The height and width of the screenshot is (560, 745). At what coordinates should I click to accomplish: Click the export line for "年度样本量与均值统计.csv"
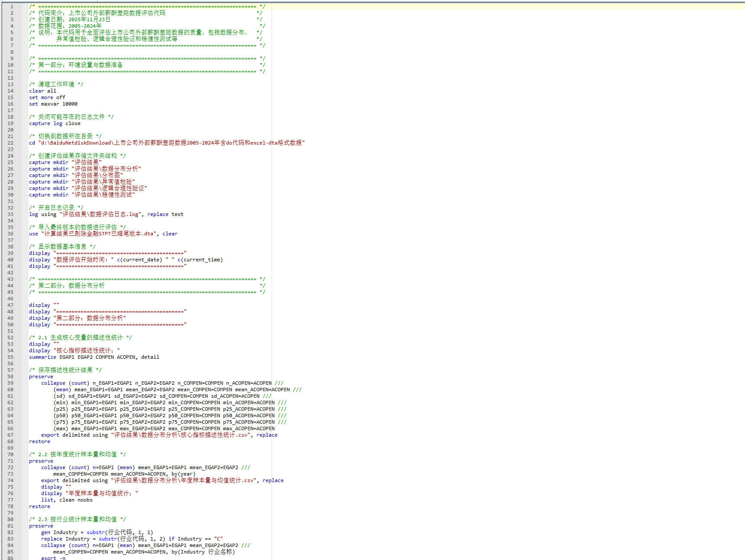coord(162,480)
